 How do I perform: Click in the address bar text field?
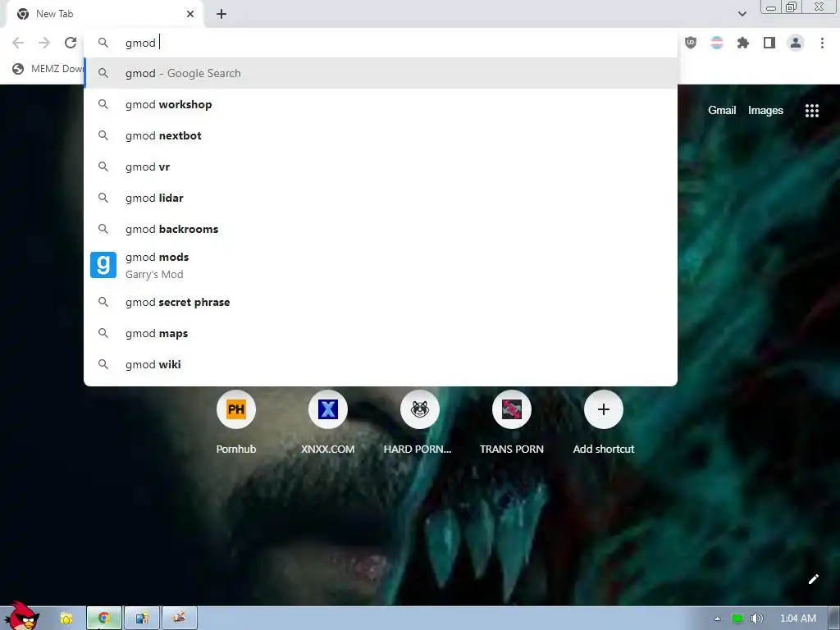pyautogui.click(x=381, y=43)
